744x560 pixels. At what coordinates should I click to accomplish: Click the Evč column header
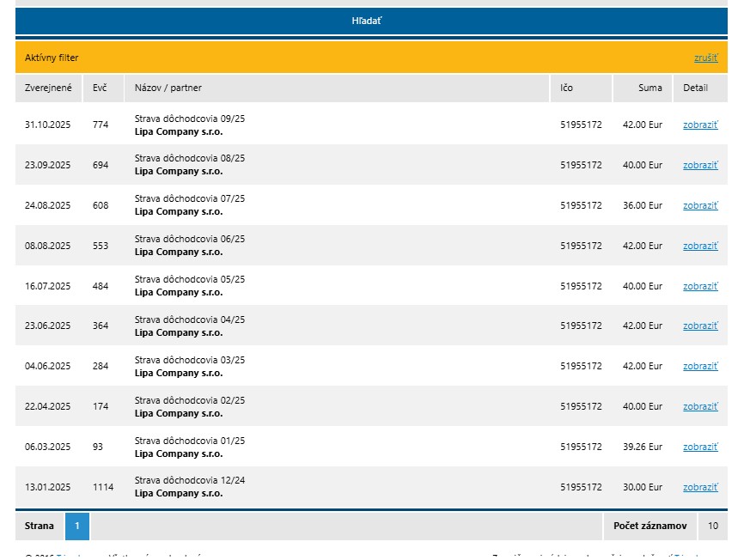pos(100,88)
